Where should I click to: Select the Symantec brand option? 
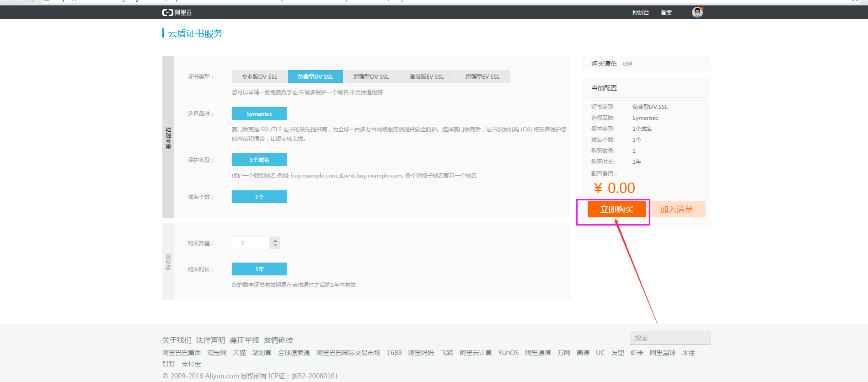259,113
